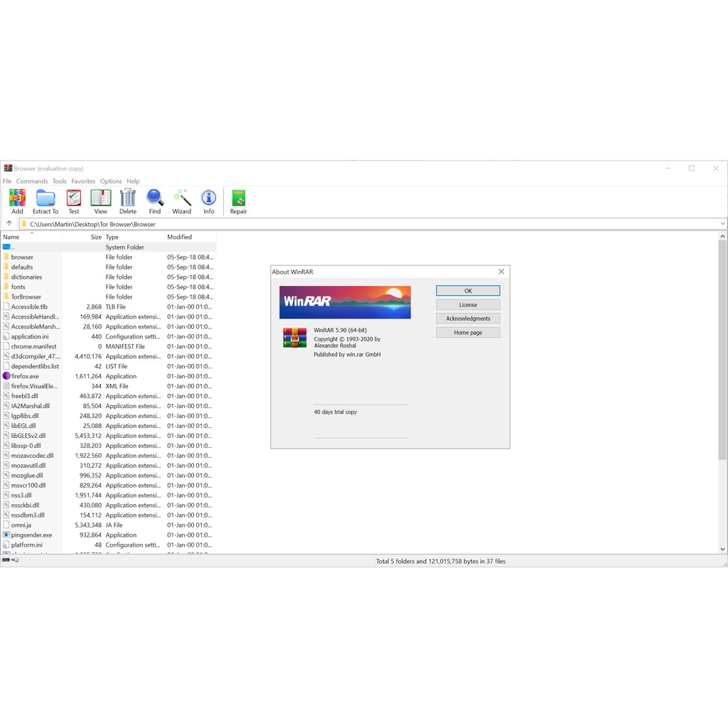Click the License button
Image resolution: width=728 pixels, height=728 pixels.
[x=468, y=305]
